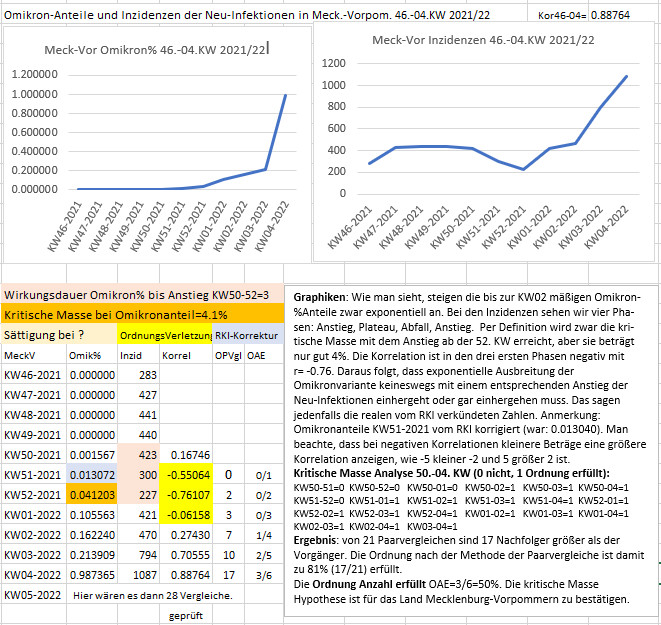Screen dimensions: 661x625
Task: Select the 'Sättigung bei ?' cell
Action: pos(59,335)
